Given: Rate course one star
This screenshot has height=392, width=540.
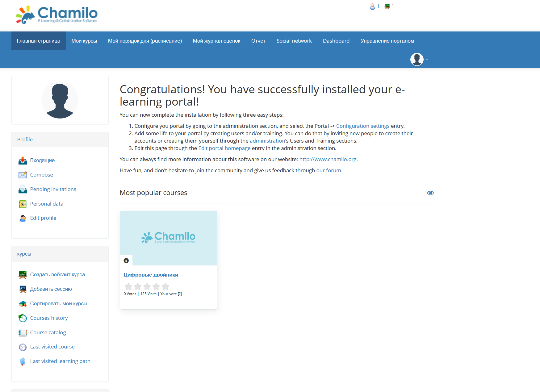Looking at the screenshot, I should [128, 286].
